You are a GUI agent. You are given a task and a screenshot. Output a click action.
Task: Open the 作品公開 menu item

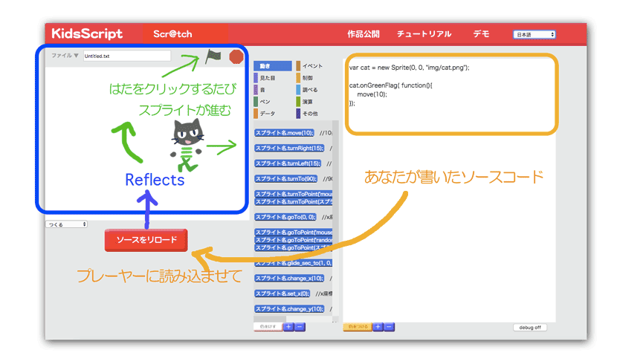click(364, 34)
